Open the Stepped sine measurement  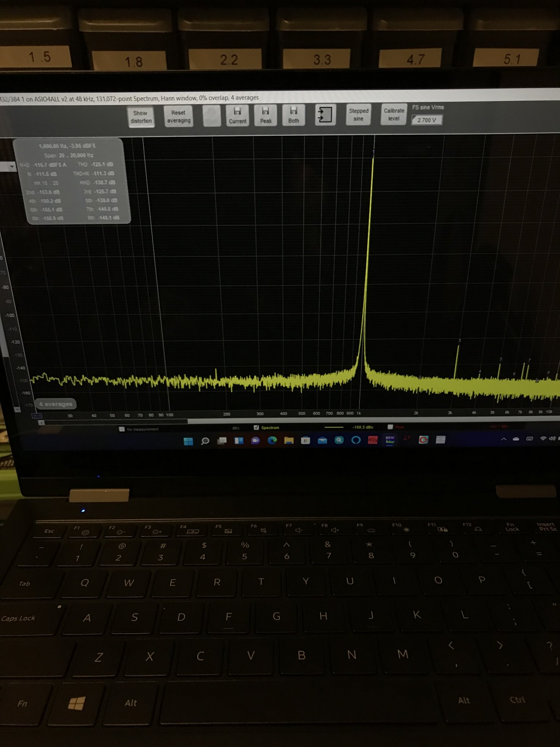(358, 115)
